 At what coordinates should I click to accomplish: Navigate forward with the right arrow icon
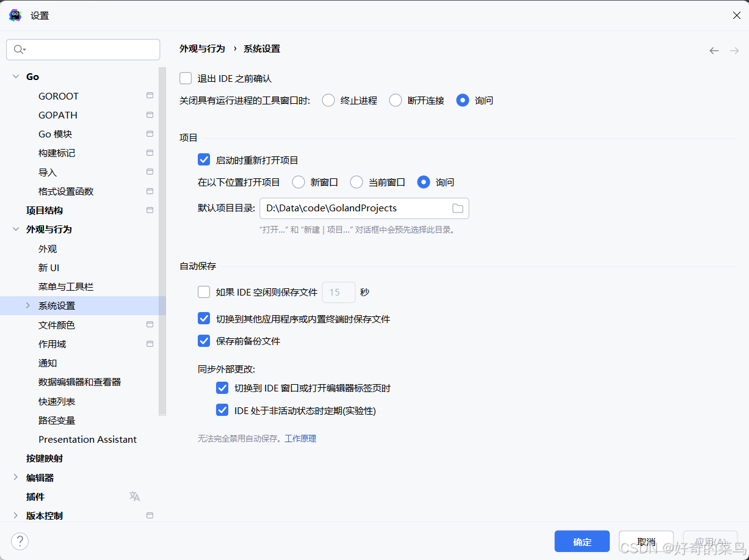[x=734, y=51]
